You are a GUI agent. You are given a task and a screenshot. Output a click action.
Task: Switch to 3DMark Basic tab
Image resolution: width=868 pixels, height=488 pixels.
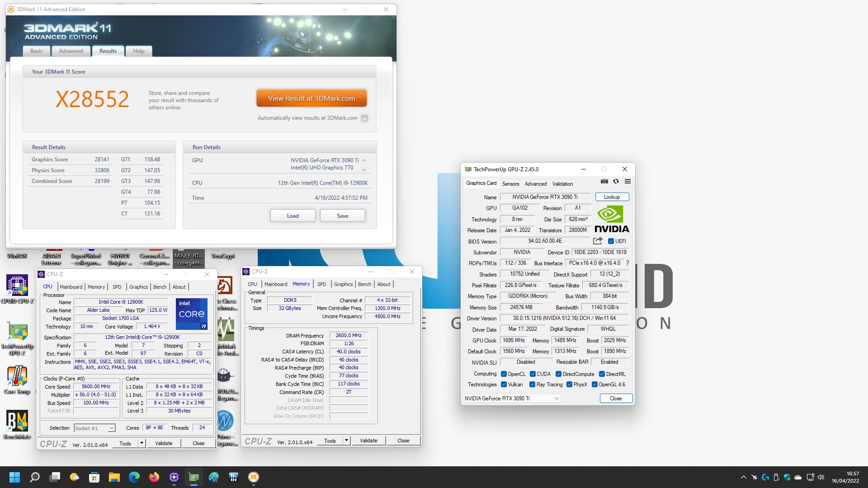click(x=37, y=51)
